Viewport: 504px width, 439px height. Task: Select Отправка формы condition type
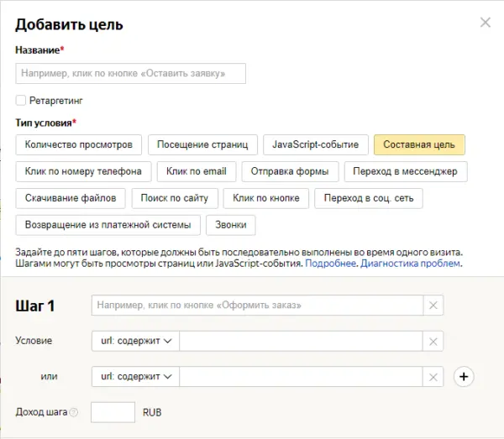(290, 171)
